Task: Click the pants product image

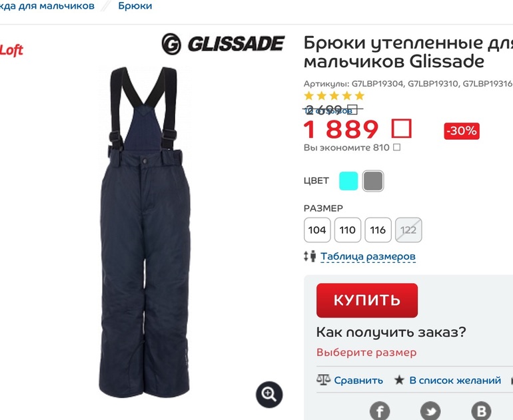Action: pyautogui.click(x=145, y=232)
